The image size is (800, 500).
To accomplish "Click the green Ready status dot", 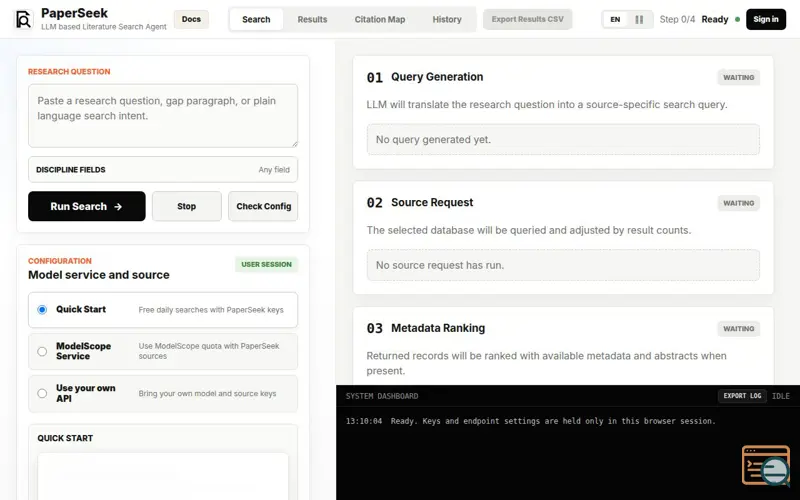I will 737,19.
